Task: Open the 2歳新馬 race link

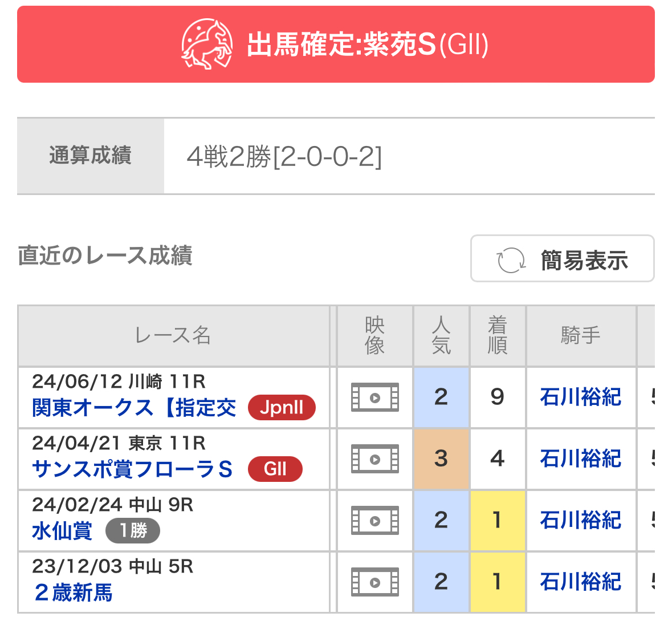Action: pyautogui.click(x=74, y=593)
